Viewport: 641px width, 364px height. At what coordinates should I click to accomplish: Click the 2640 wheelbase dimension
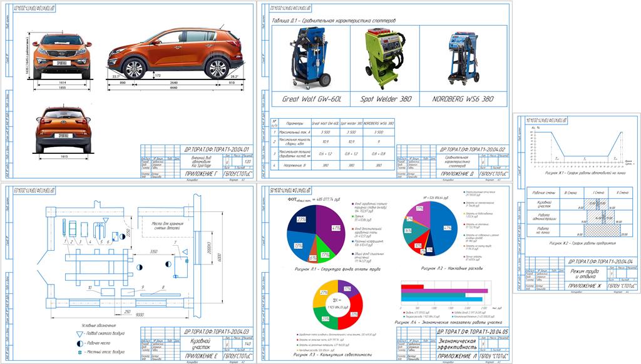(x=173, y=83)
